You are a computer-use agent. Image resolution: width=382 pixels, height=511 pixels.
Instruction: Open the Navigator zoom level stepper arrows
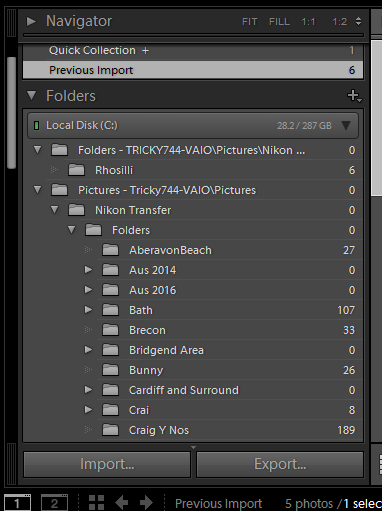click(358, 22)
